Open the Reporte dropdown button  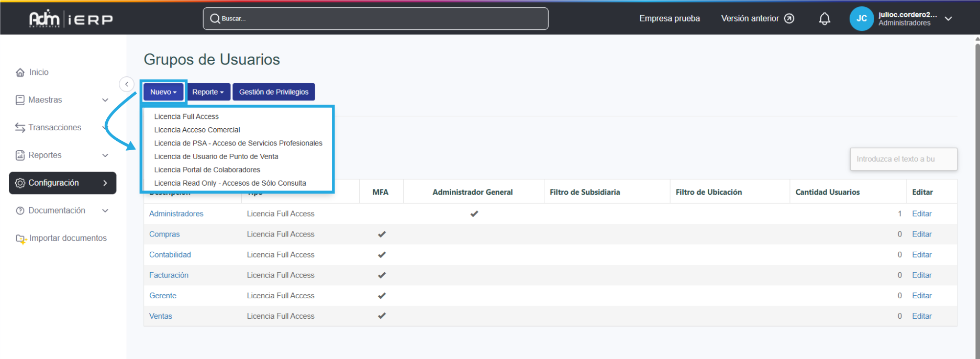[208, 92]
